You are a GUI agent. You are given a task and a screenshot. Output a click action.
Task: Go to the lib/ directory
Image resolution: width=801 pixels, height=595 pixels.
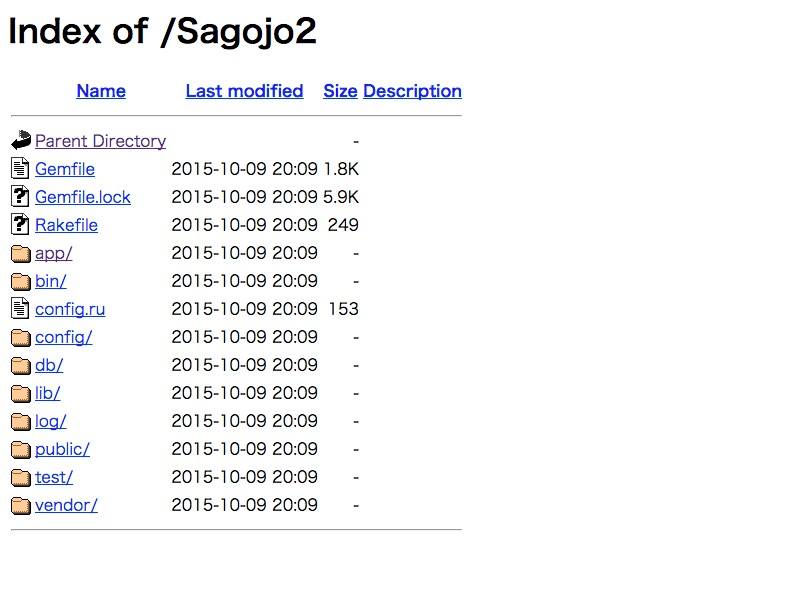click(x=48, y=393)
